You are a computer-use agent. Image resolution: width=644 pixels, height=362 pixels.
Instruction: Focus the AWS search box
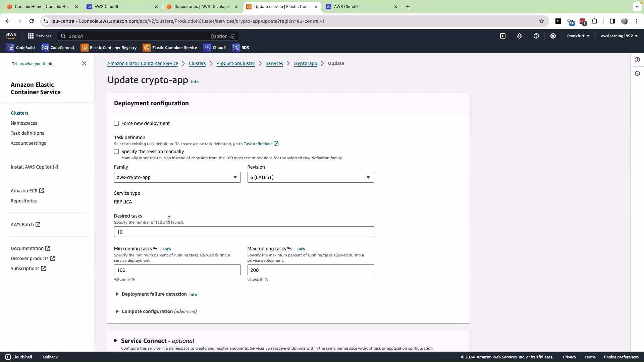(x=148, y=36)
